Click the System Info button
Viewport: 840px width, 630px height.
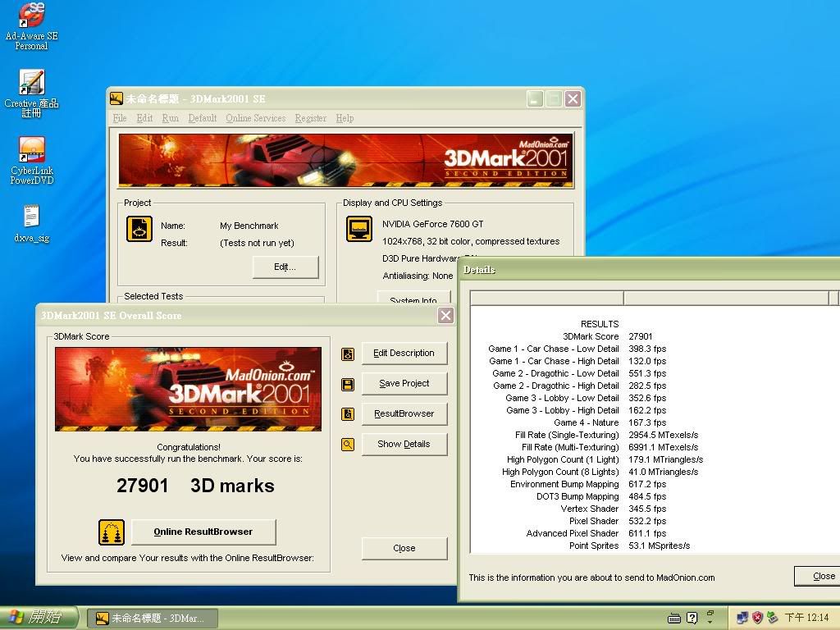(413, 299)
